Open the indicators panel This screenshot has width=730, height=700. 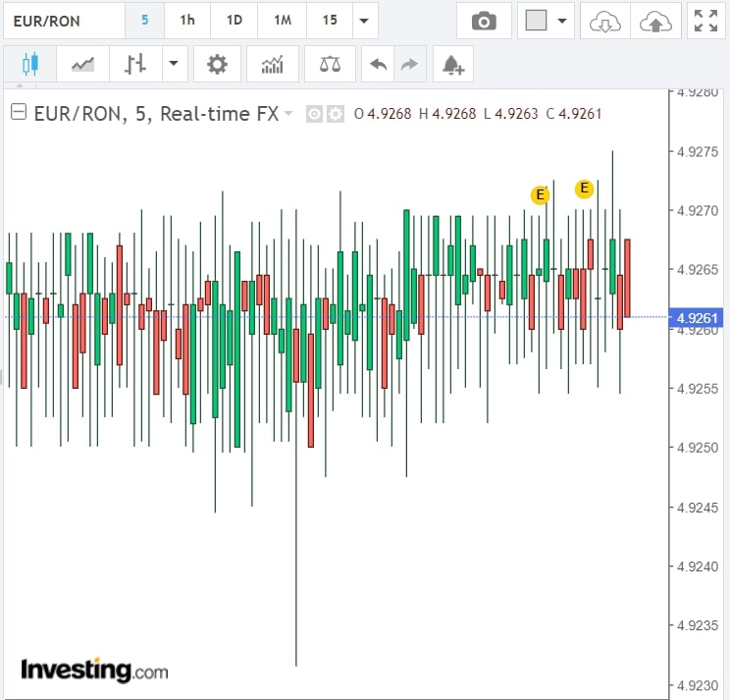click(272, 65)
